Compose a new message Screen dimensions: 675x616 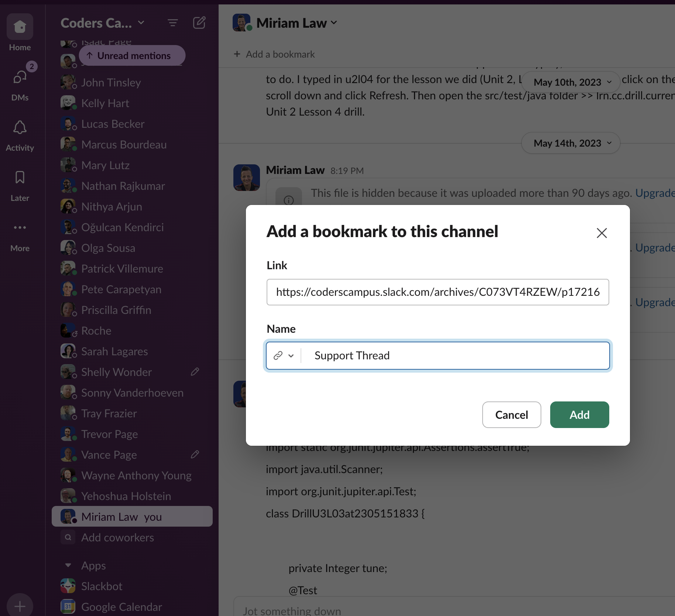coord(199,23)
